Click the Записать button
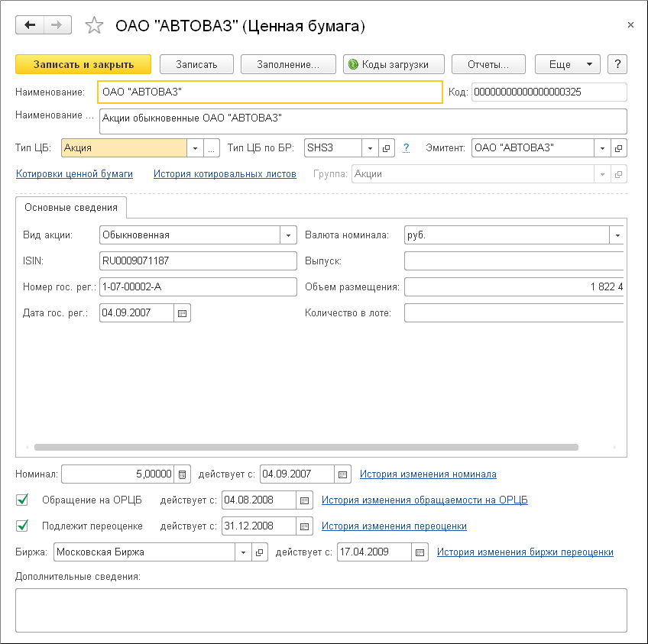Image resolution: width=648 pixels, height=644 pixels. pyautogui.click(x=196, y=64)
